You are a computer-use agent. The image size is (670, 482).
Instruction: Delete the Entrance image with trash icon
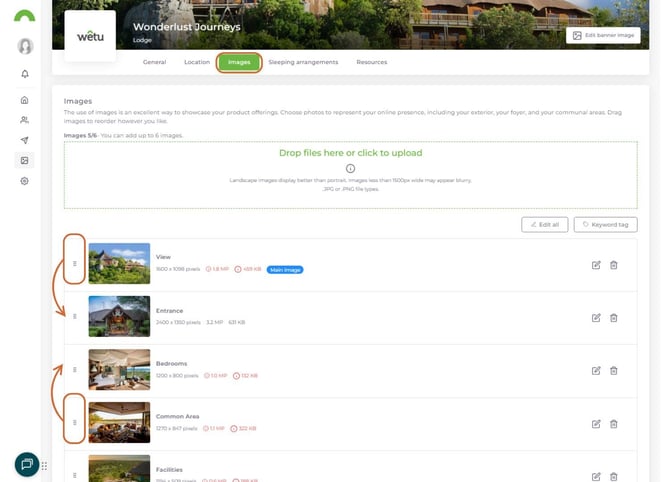[x=614, y=318]
